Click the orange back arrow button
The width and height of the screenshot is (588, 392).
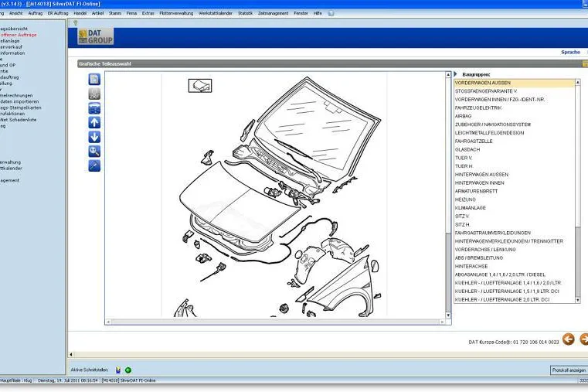[x=569, y=339]
